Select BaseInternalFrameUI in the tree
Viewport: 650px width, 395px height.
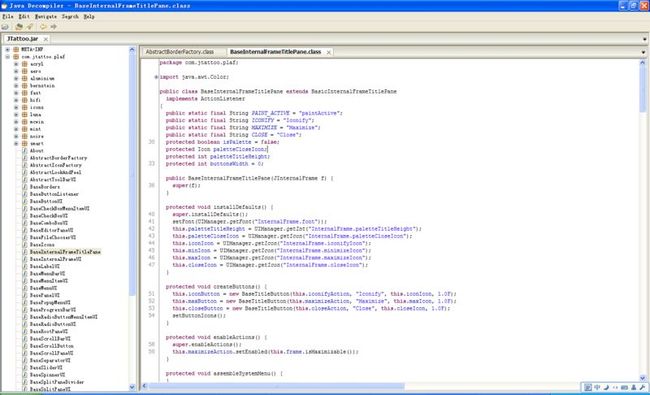coord(55,259)
